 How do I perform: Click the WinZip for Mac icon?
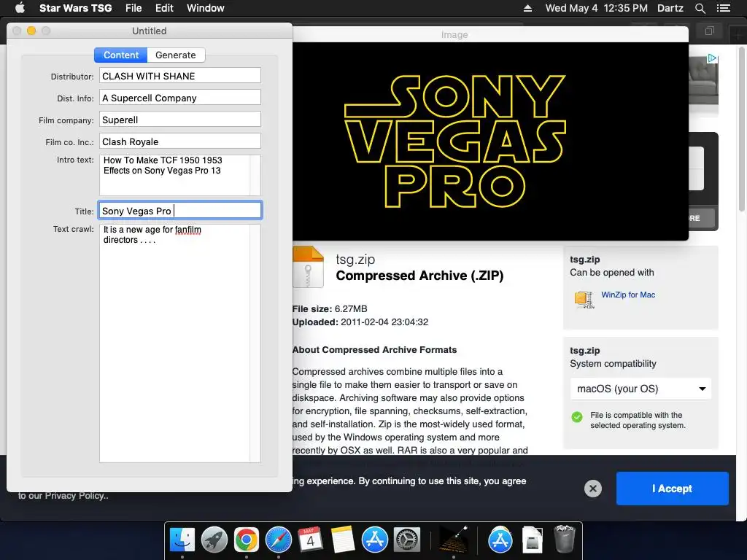tap(584, 300)
